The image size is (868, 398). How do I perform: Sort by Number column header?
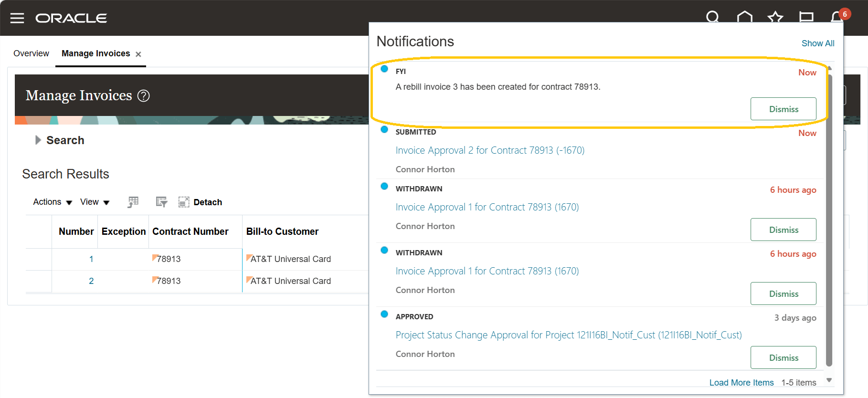76,231
